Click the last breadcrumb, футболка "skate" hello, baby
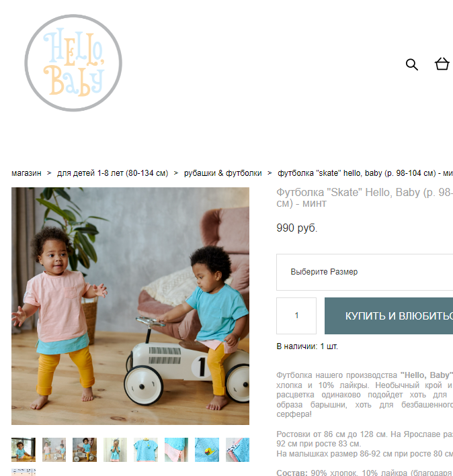 [365, 173]
